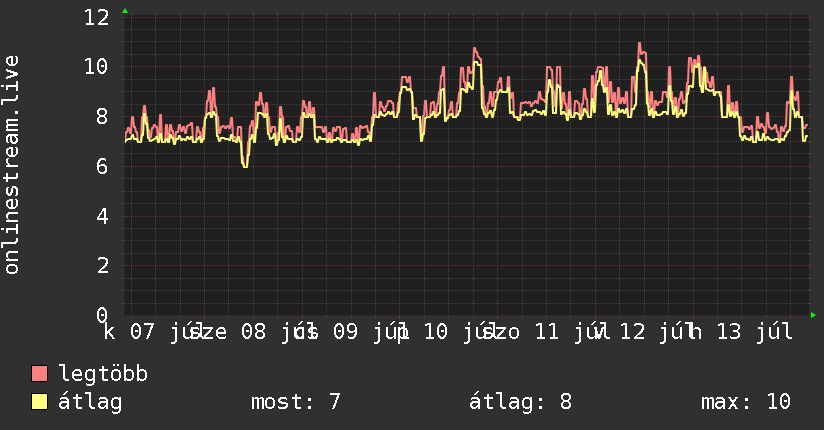Click the y-axis label 12
Image resolution: width=824 pixels, height=430 pixels.
point(96,17)
